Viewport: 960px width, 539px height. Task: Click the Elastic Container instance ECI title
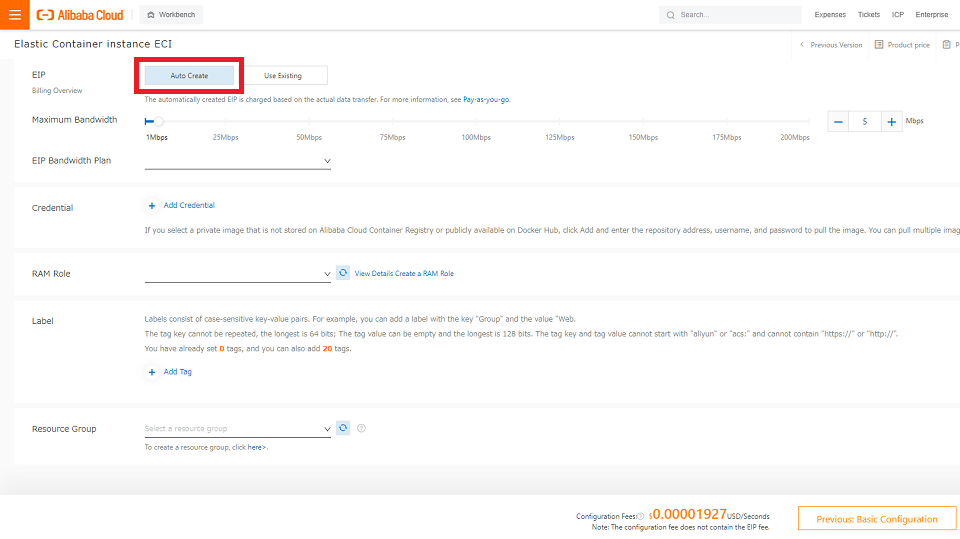93,44
